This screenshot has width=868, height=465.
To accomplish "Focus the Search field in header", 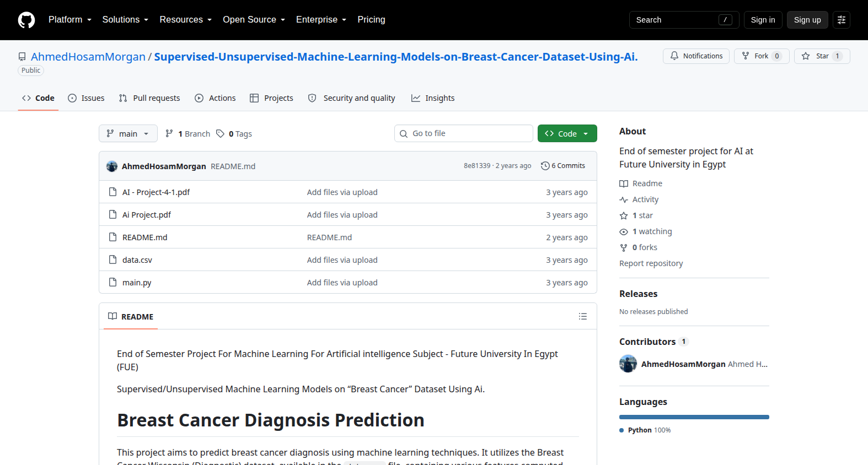I will coord(684,20).
